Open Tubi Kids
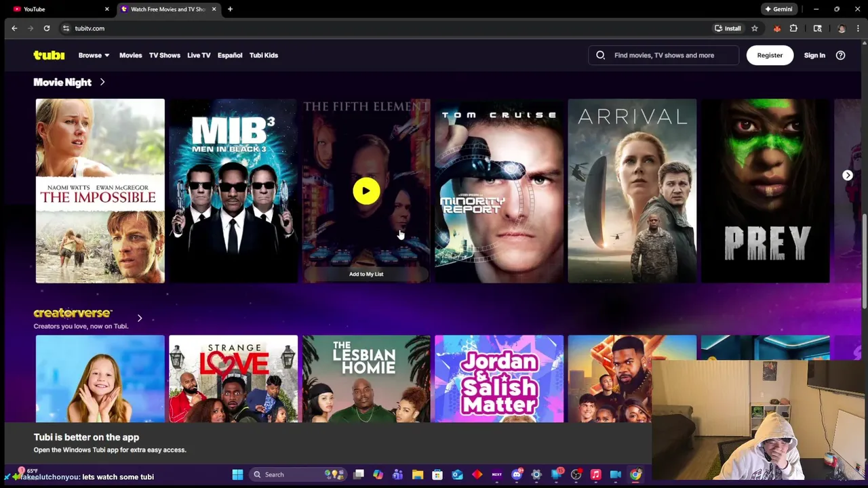 click(264, 56)
